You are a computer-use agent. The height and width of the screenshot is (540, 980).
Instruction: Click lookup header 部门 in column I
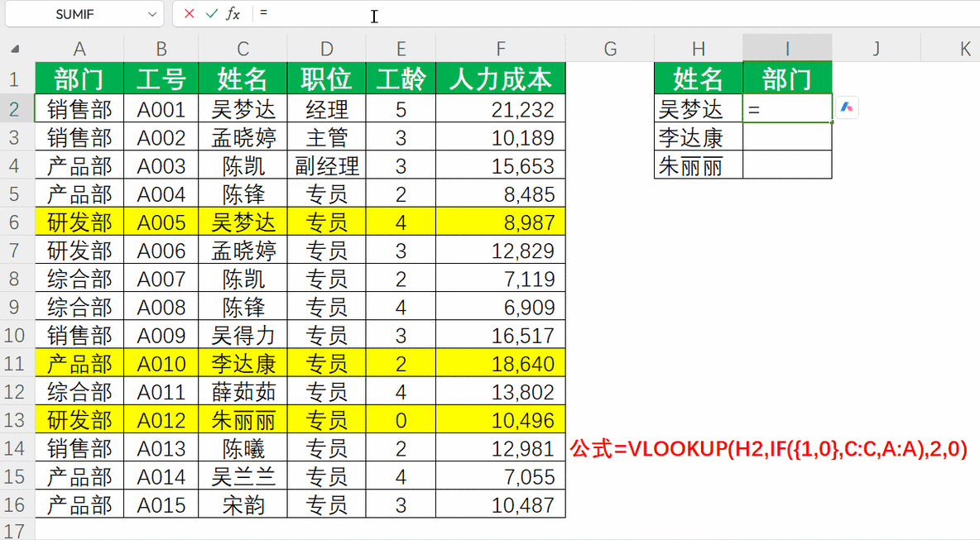pyautogui.click(x=787, y=79)
